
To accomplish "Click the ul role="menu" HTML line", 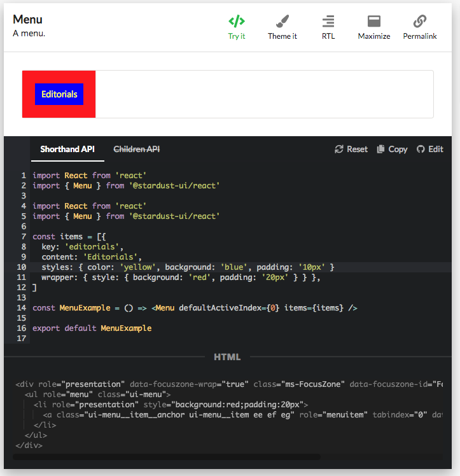I will click(x=98, y=395).
